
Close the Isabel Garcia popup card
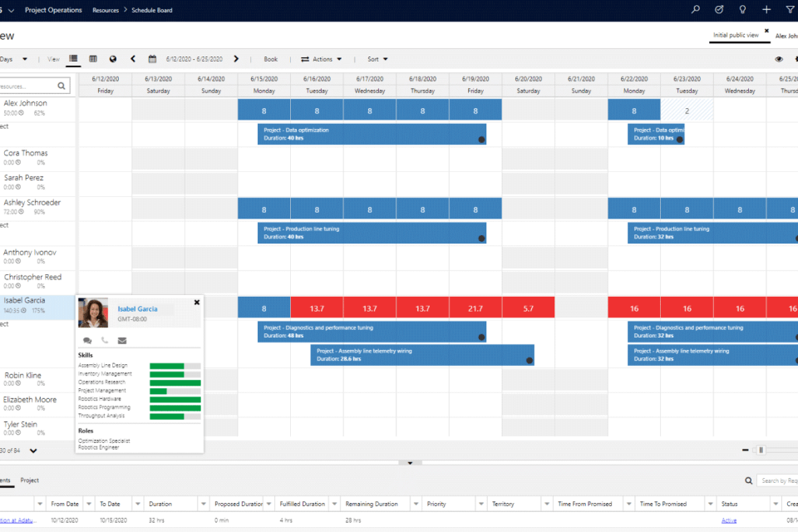point(197,303)
